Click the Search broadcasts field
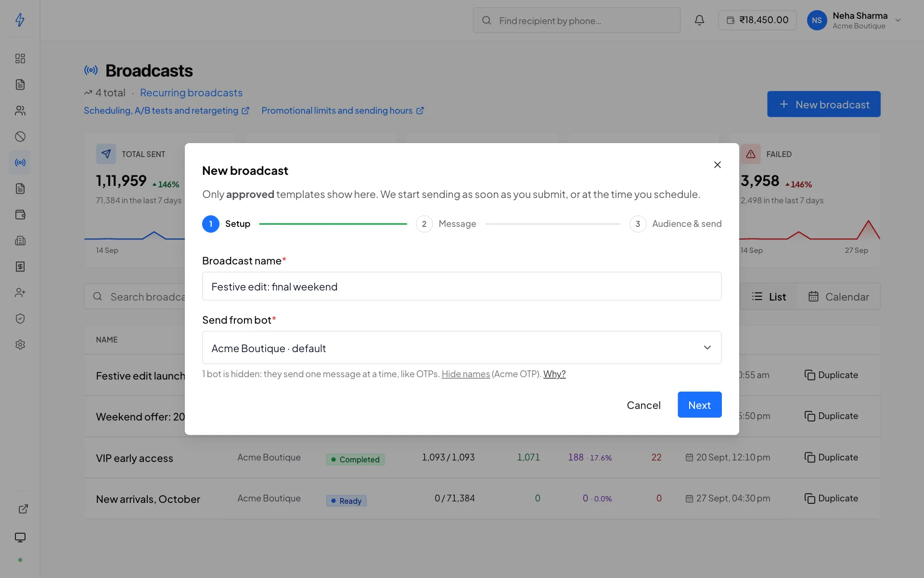 click(x=135, y=296)
